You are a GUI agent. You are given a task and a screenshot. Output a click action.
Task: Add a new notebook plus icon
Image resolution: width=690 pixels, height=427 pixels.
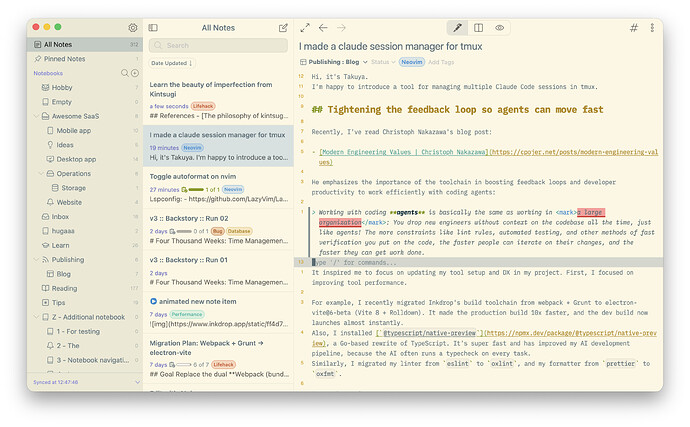coord(135,73)
